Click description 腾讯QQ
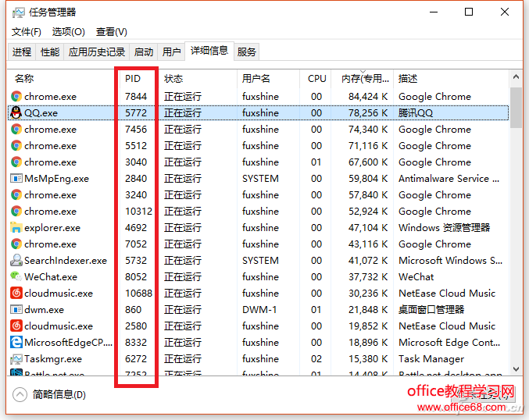This screenshot has width=529, height=420. tap(416, 113)
